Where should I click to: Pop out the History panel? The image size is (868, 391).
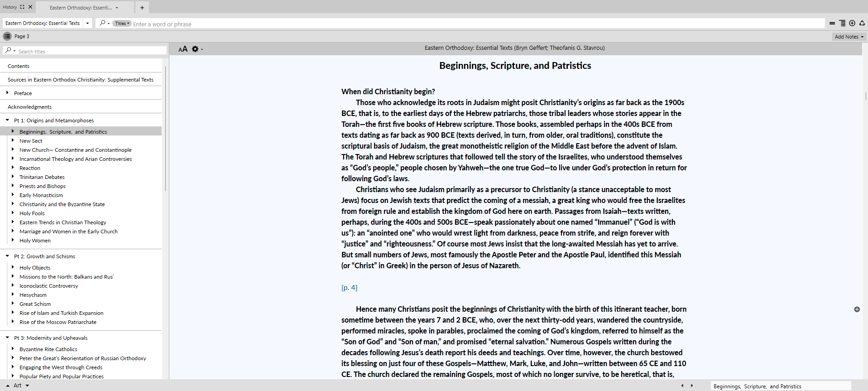pos(22,7)
